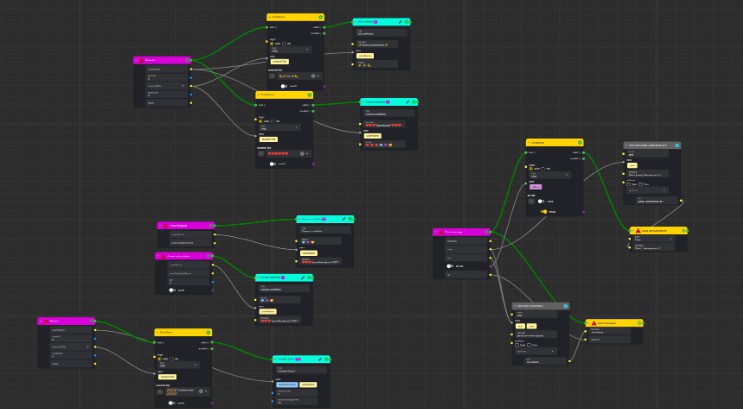Click green circle on red-hearts condition node header
Screen dimensions: 743x409
309,95
